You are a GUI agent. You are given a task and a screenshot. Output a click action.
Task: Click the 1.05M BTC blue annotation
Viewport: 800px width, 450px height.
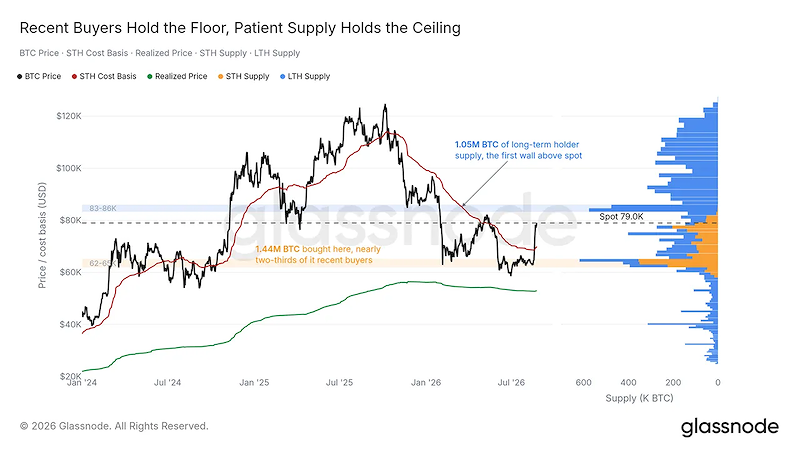[518, 150]
